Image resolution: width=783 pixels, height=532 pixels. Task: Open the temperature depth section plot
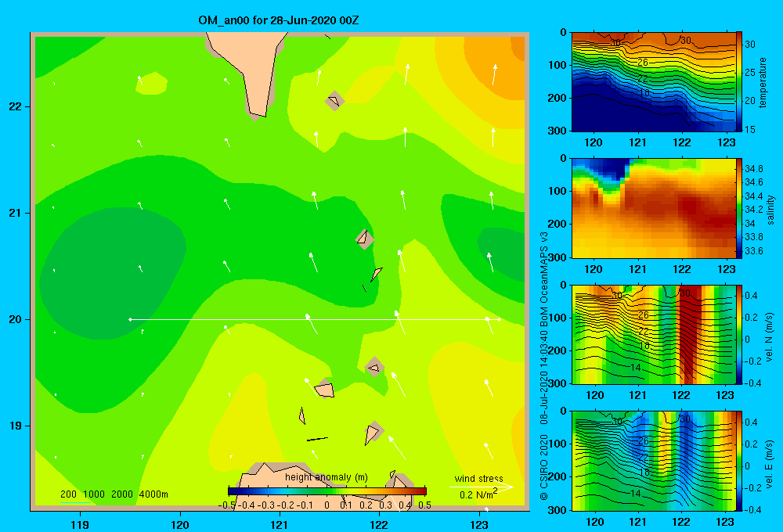(654, 82)
